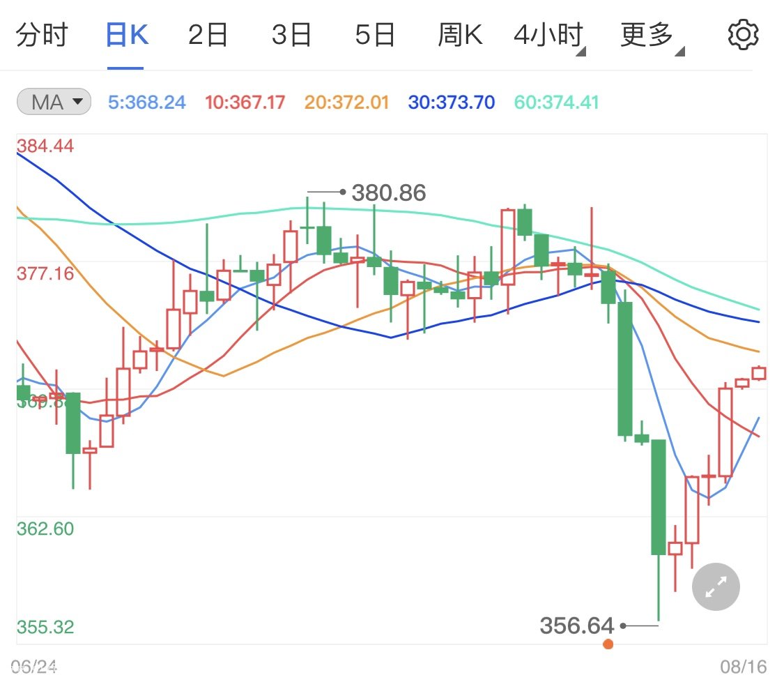Expand chart to fullscreen with arrows icon

(x=716, y=586)
